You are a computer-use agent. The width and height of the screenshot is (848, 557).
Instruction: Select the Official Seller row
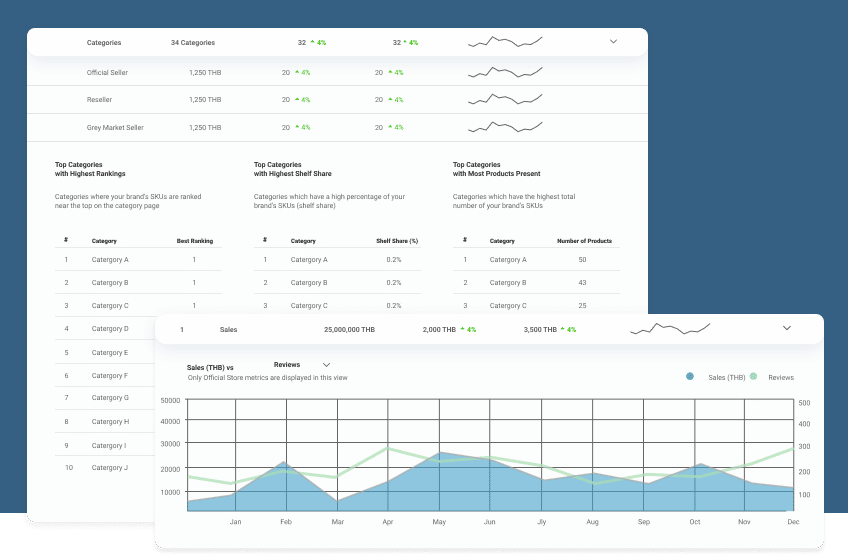[x=107, y=72]
